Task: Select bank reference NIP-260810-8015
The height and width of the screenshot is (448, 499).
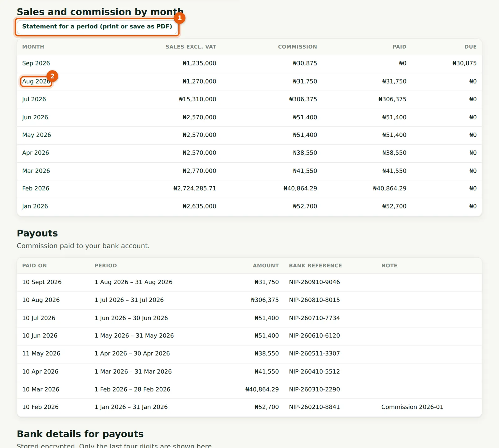Action: click(314, 300)
